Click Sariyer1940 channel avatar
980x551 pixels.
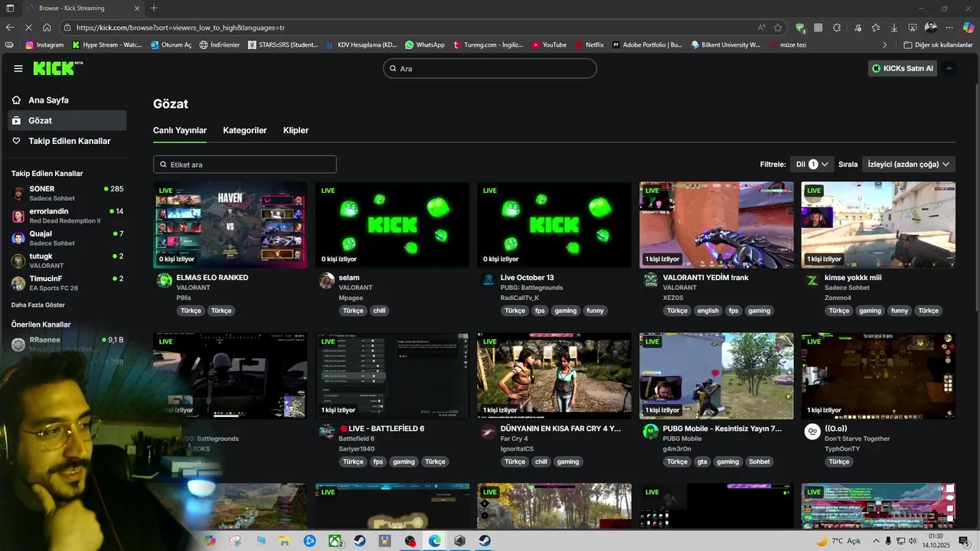327,432
